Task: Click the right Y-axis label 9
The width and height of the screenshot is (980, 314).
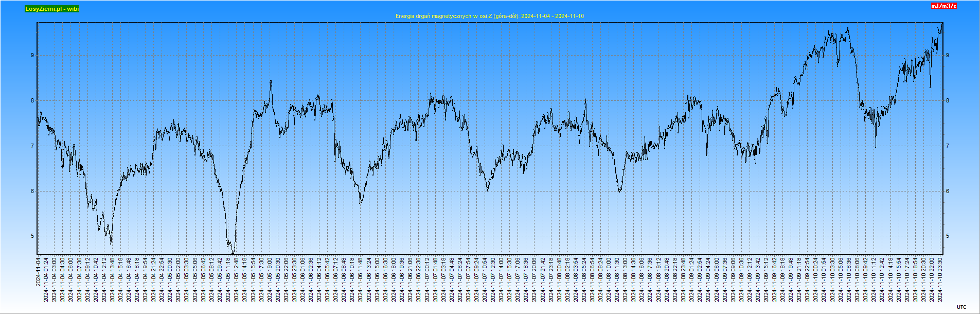Action: [948, 55]
